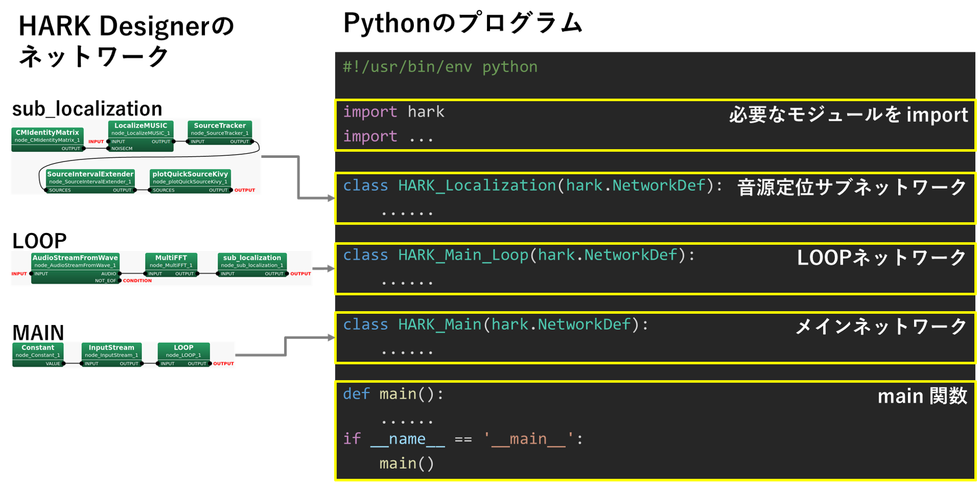This screenshot has height=483, width=980.
Task: Click the NOISECM port on LocalizeMUSIC
Action: pyautogui.click(x=121, y=149)
